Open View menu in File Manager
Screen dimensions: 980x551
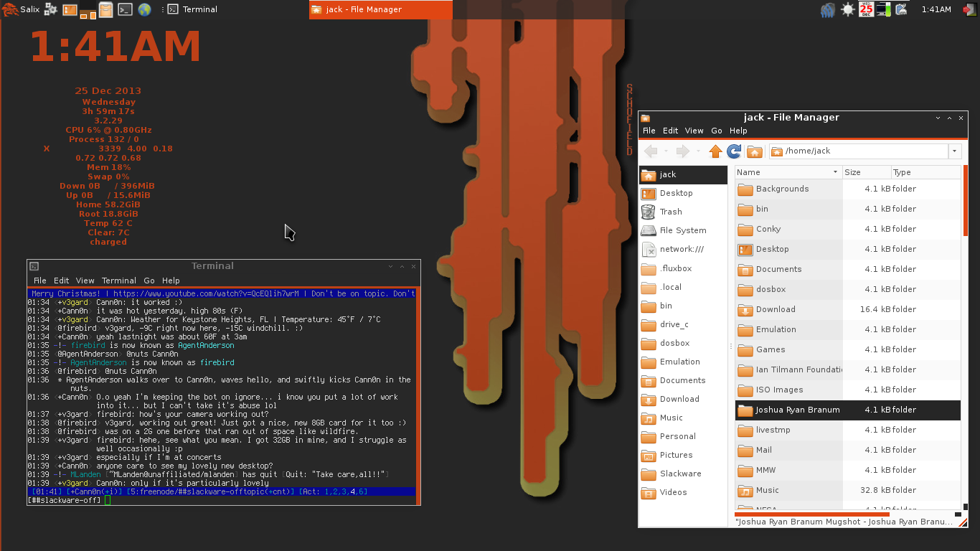[694, 131]
